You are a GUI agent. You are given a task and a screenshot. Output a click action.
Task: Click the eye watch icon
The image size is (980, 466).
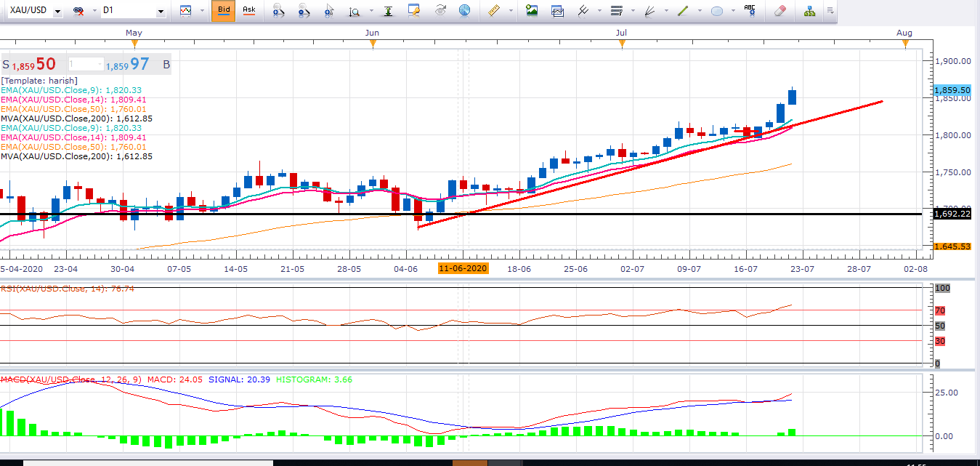pos(440,11)
